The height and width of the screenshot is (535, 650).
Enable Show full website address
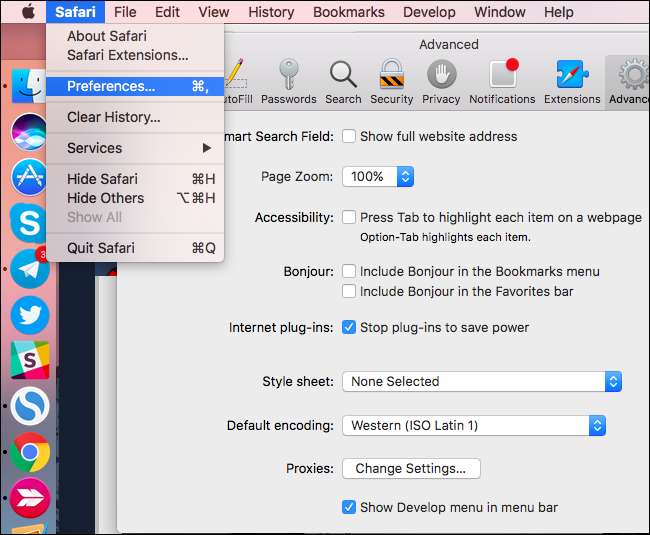(x=349, y=136)
